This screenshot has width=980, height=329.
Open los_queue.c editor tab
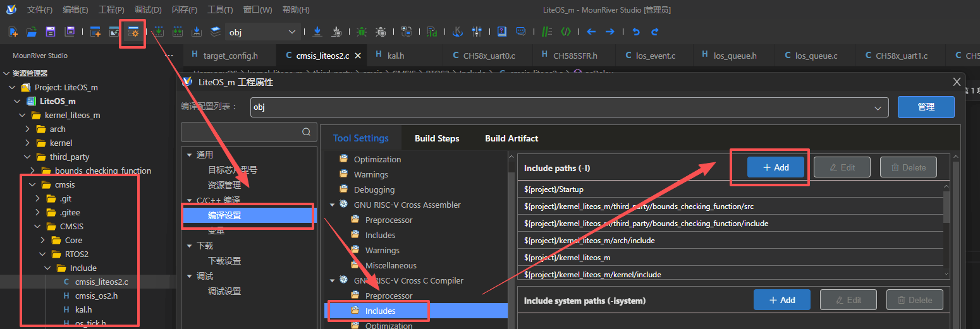[816, 56]
